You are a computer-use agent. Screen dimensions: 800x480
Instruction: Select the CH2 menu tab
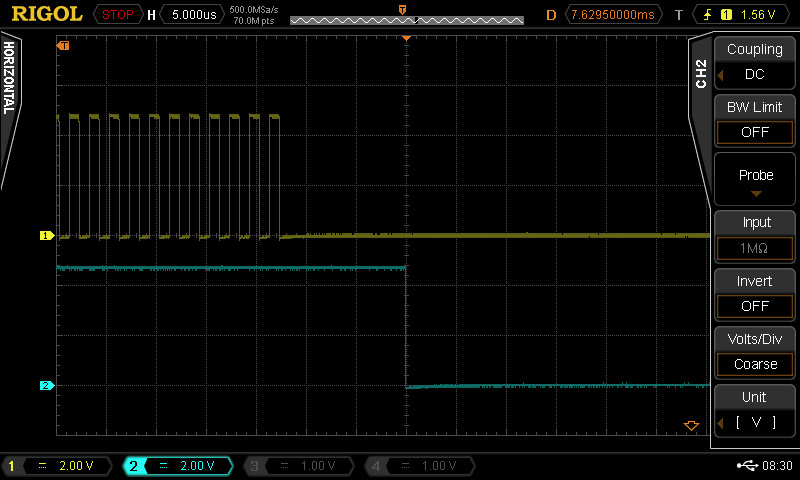(700, 75)
